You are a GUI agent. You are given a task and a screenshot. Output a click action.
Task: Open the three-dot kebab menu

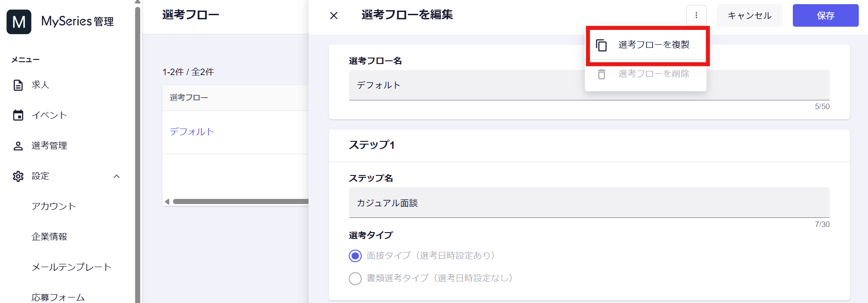click(x=696, y=15)
